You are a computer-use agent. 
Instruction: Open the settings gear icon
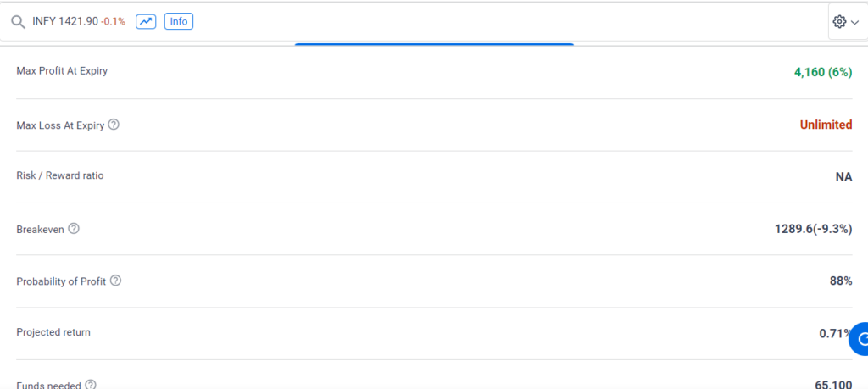[x=839, y=21]
